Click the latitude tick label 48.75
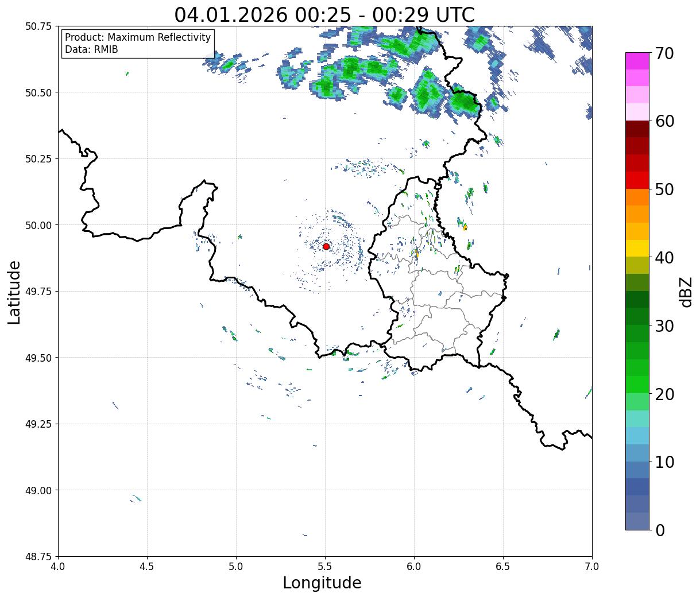This screenshot has width=700, height=597. click(x=38, y=557)
